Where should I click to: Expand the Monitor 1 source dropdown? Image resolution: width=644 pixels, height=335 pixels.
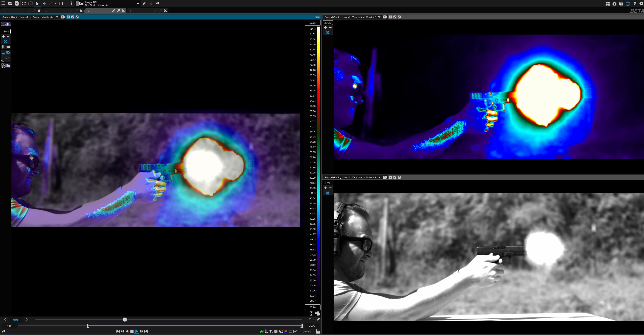coord(379,177)
